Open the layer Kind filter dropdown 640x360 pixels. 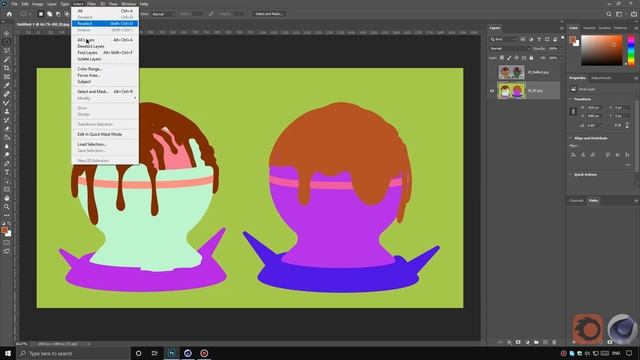tap(503, 39)
